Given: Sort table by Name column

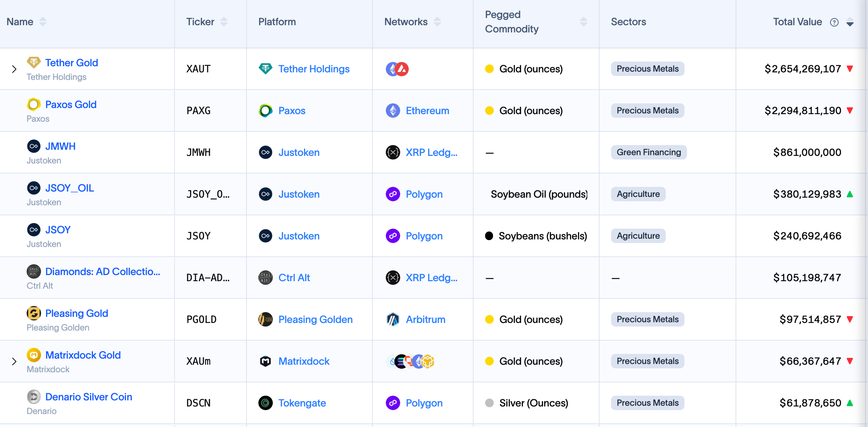Looking at the screenshot, I should [x=43, y=22].
